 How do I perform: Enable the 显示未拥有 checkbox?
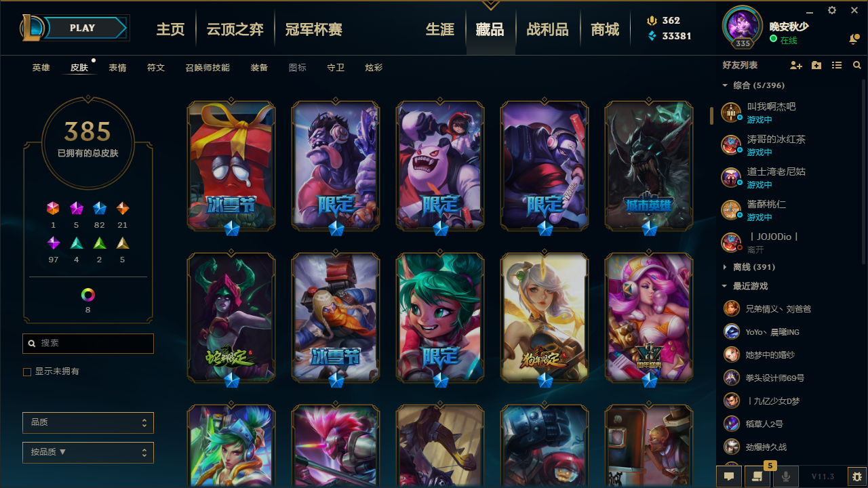click(27, 372)
